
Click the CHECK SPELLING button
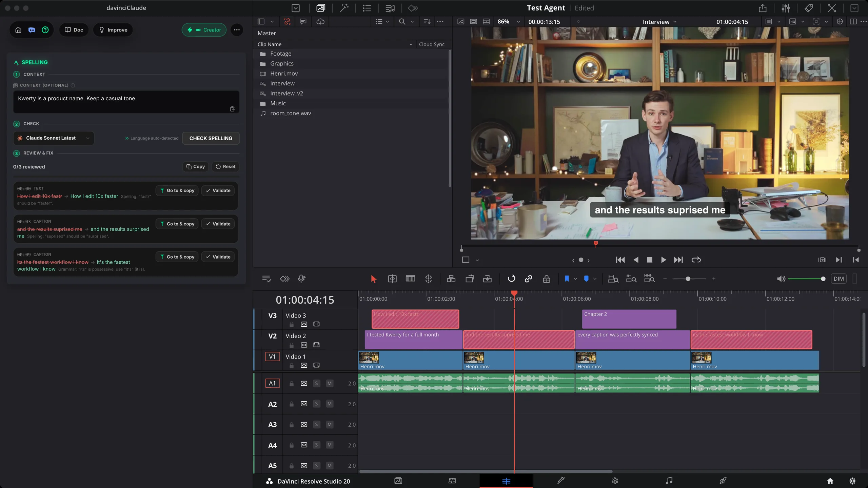tap(211, 138)
